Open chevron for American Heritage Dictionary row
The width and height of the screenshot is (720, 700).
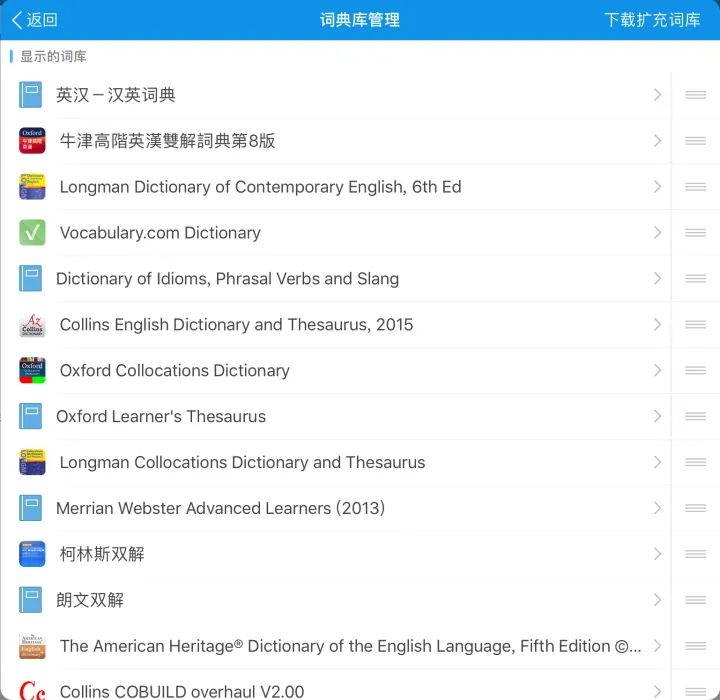coord(658,646)
